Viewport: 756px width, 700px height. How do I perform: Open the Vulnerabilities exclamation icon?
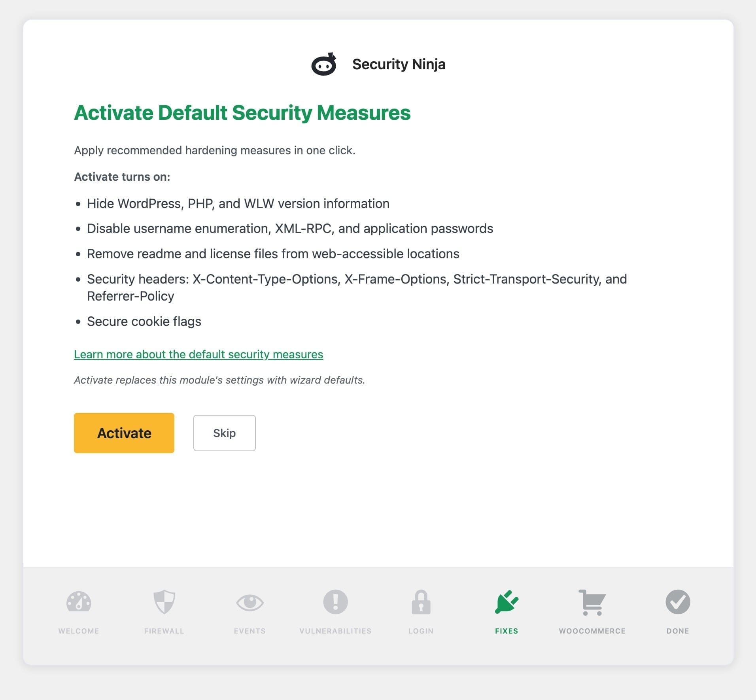[x=335, y=602]
